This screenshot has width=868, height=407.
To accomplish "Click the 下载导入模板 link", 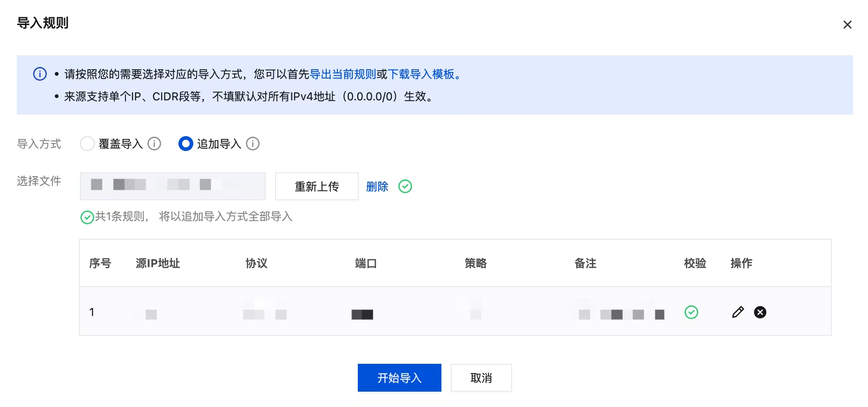I will pyautogui.click(x=421, y=74).
